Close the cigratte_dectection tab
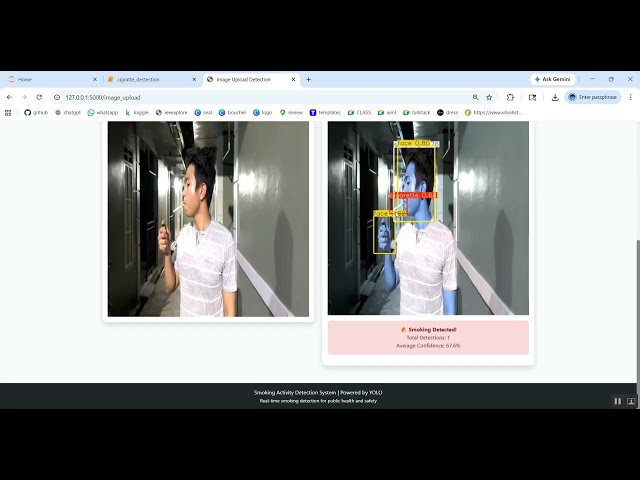640x480 pixels. point(194,80)
